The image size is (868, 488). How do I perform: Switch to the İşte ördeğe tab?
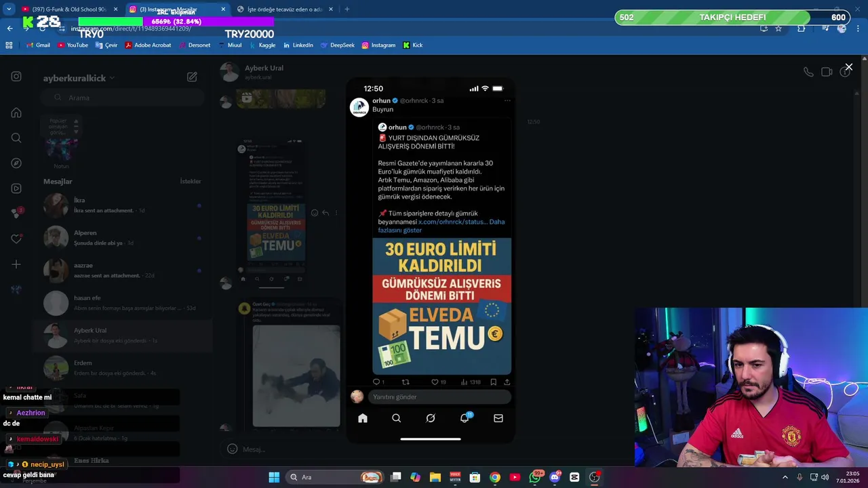click(x=285, y=9)
